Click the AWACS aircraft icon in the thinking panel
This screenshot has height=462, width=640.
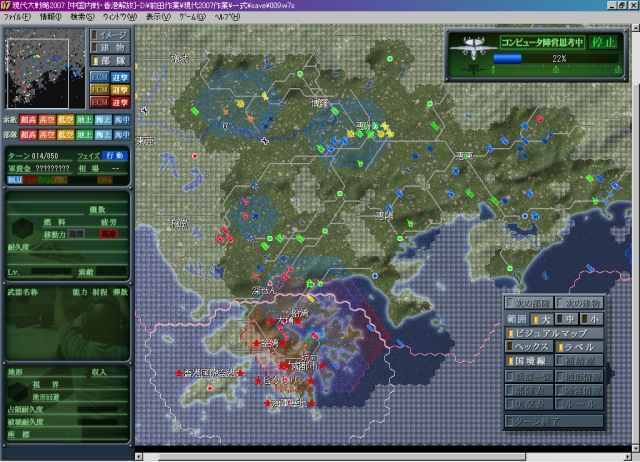[474, 47]
